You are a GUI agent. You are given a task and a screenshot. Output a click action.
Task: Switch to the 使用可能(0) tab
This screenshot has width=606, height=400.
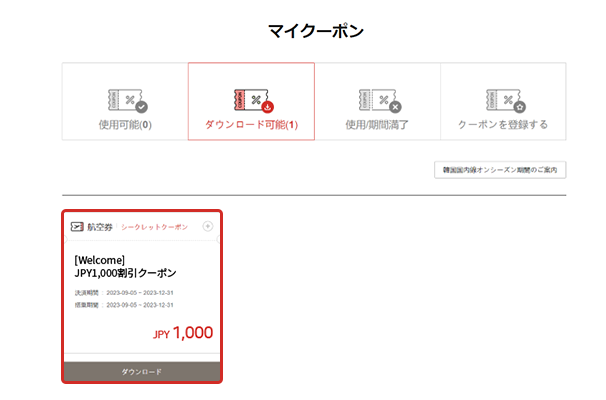125,126
